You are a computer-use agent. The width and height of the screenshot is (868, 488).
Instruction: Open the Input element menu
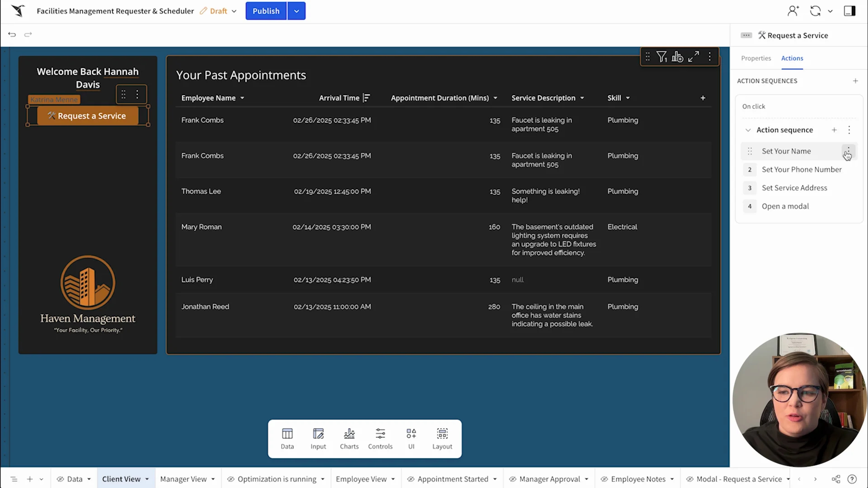tap(318, 439)
